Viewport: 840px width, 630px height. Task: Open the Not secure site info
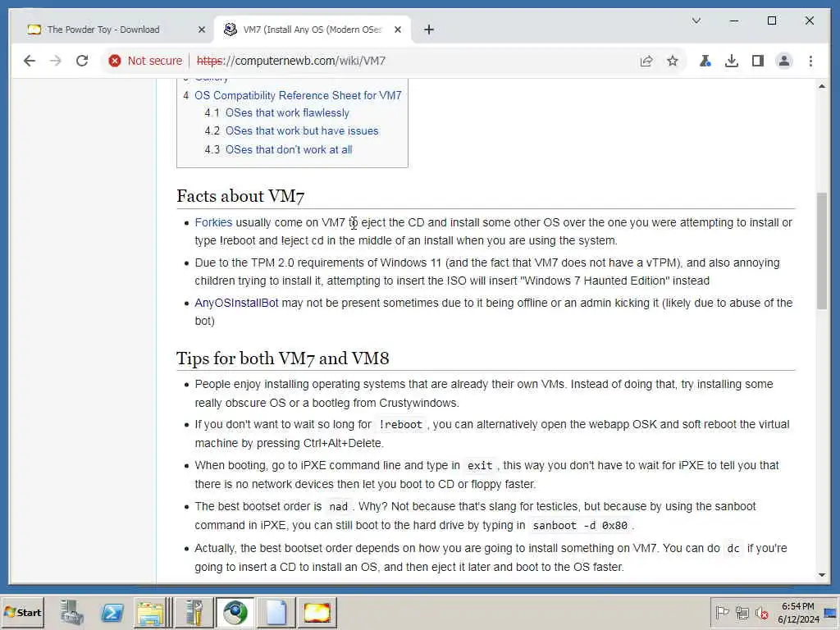coord(145,61)
